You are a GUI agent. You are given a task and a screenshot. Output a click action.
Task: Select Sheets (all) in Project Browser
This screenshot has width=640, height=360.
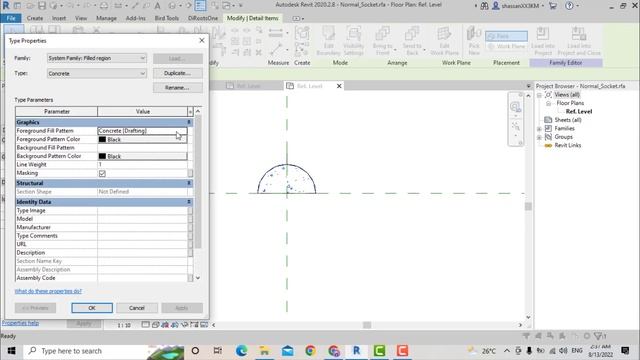[x=568, y=120]
